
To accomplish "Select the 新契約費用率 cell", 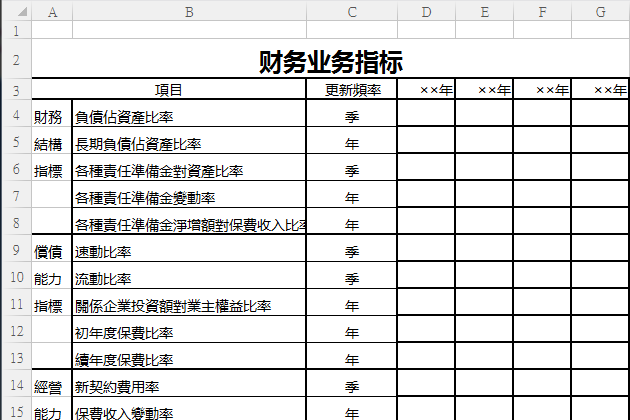I will tap(189, 386).
